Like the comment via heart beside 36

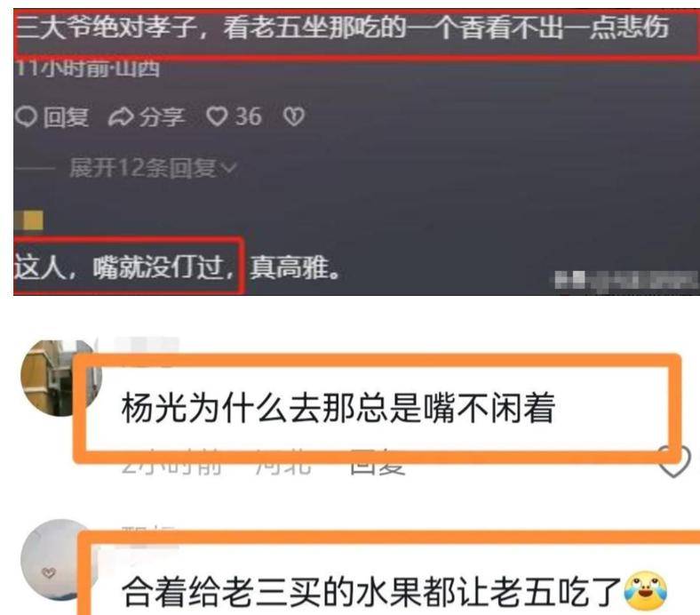[217, 116]
